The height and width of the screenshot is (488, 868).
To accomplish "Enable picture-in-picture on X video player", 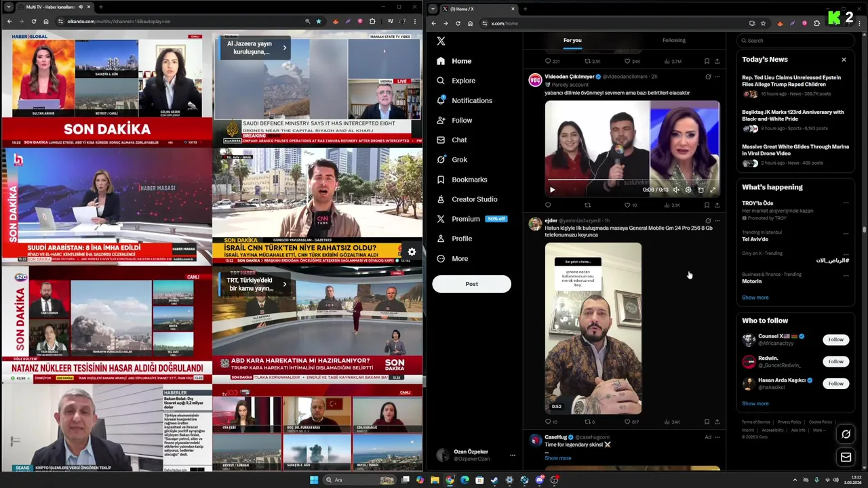I will [x=701, y=190].
